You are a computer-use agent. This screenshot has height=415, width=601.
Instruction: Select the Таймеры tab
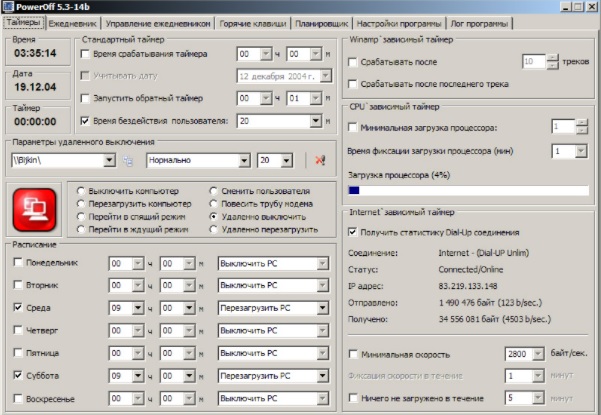[x=24, y=22]
